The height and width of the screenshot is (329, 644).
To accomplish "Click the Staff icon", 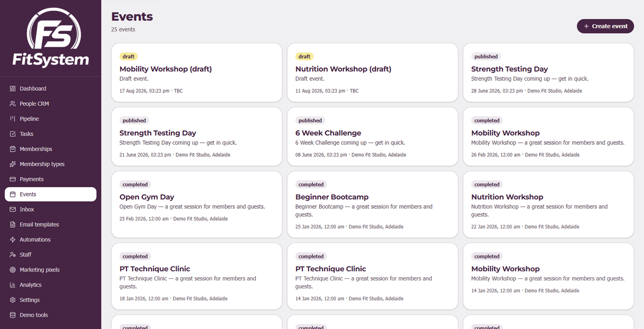I will coord(13,255).
